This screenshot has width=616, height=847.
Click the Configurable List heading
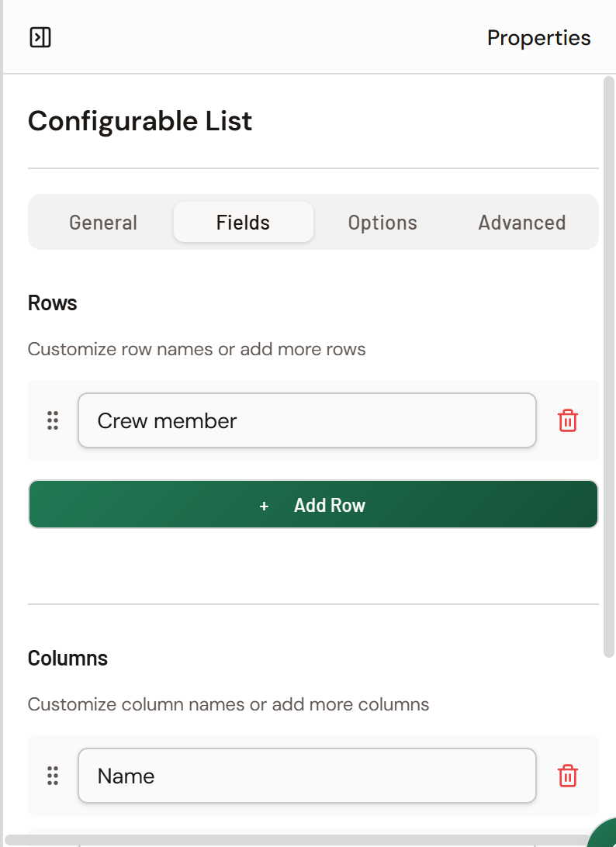coord(140,121)
